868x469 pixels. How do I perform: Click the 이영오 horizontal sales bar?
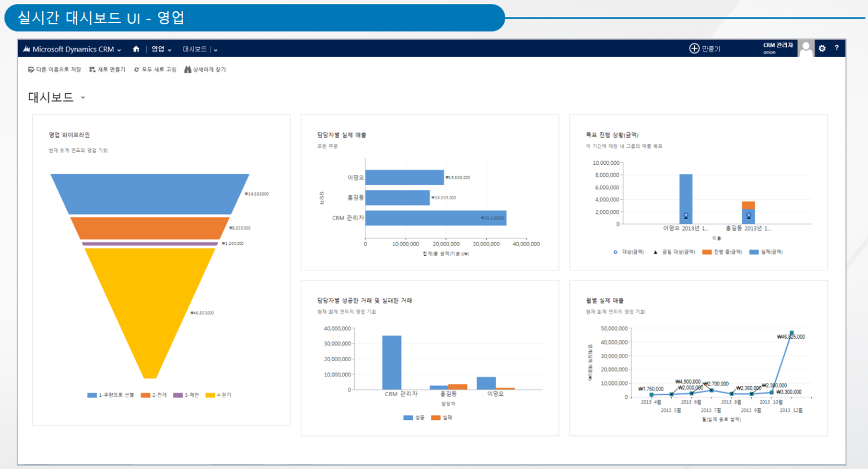tap(404, 177)
